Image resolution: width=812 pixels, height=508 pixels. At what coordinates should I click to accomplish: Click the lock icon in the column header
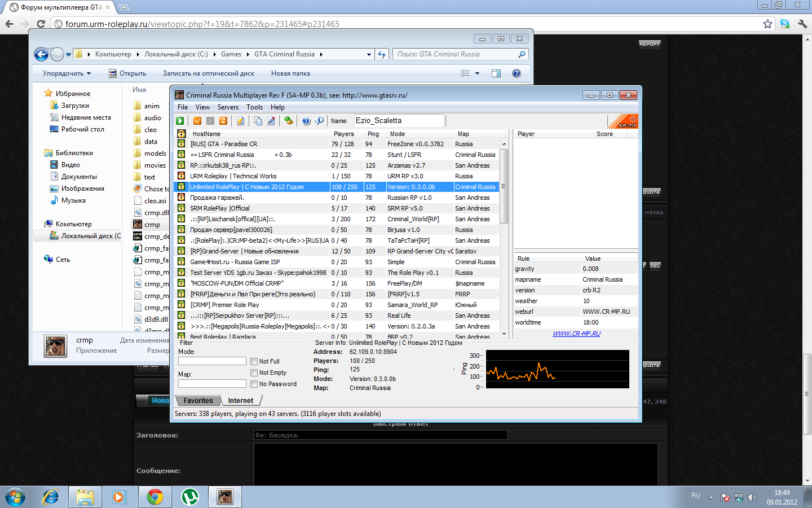pyautogui.click(x=182, y=134)
